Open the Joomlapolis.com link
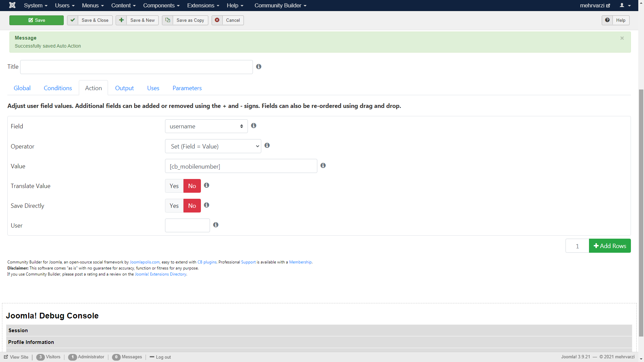Screen dimensions: 644x362 145,262
